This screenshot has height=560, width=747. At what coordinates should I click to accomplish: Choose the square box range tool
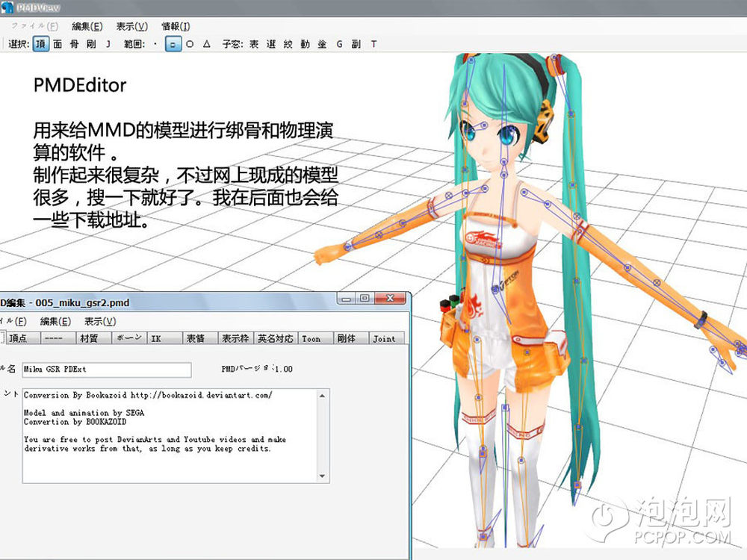(x=173, y=44)
